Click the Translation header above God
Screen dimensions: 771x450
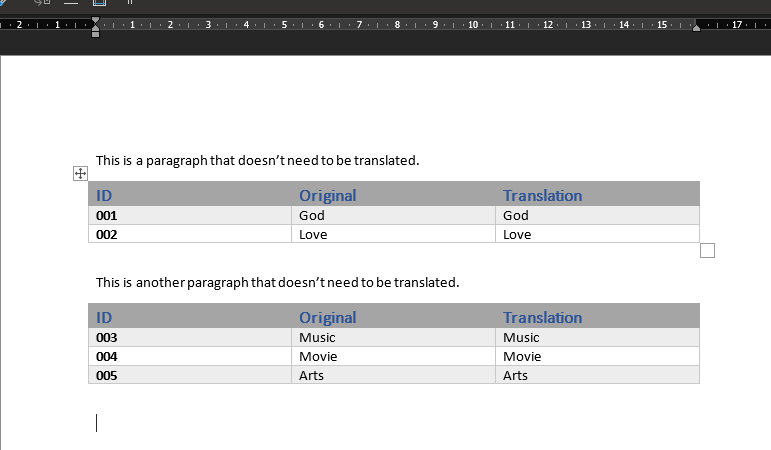pos(542,195)
